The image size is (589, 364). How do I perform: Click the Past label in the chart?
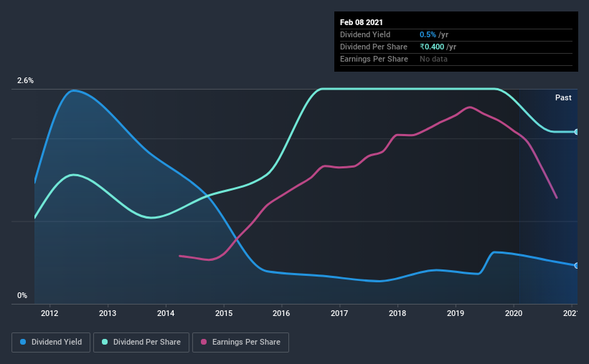[x=563, y=97]
